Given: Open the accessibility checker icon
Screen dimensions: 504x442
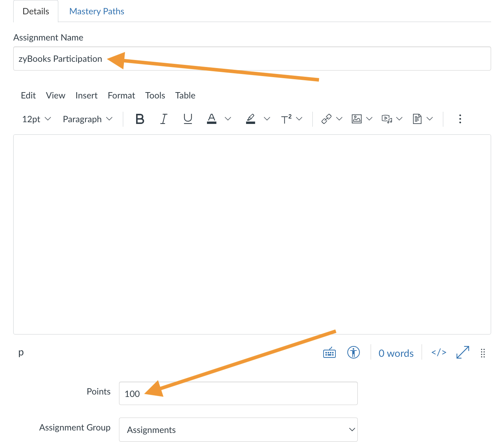Looking at the screenshot, I should point(354,353).
